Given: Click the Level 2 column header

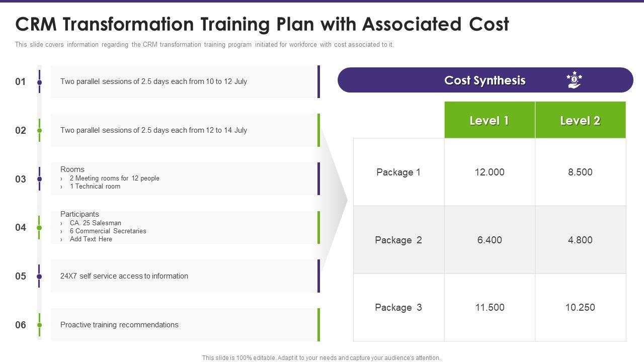Looking at the screenshot, I should (x=580, y=121).
